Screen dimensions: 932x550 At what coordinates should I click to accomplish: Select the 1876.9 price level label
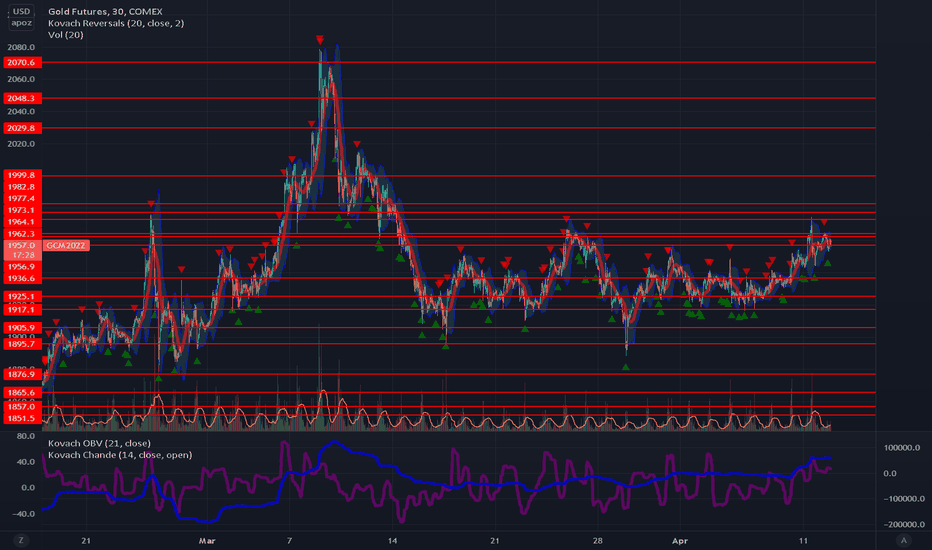click(23, 374)
